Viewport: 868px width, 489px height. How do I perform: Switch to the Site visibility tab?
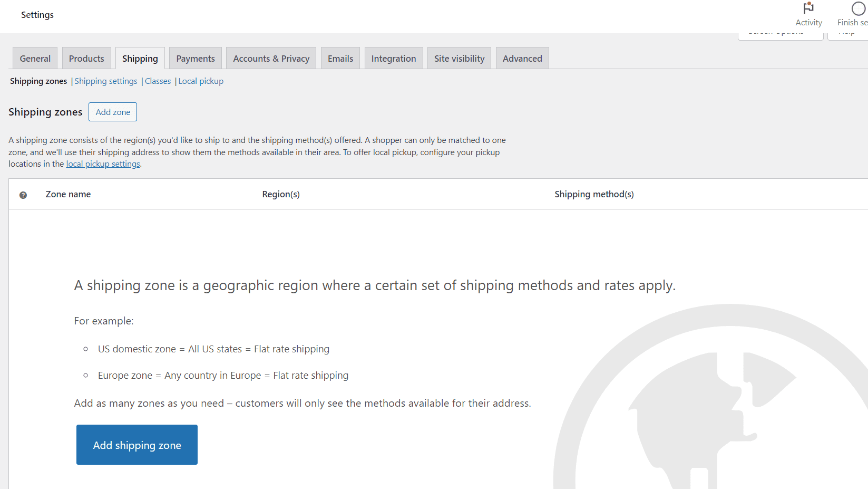coord(459,58)
